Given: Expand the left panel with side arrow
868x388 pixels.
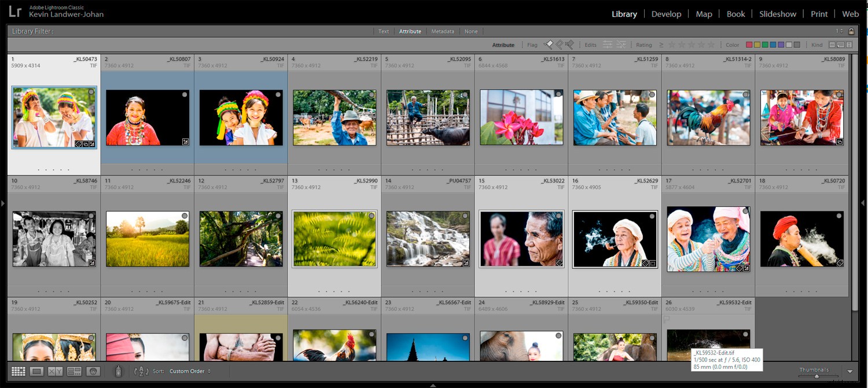Looking at the screenshot, I should (3, 204).
